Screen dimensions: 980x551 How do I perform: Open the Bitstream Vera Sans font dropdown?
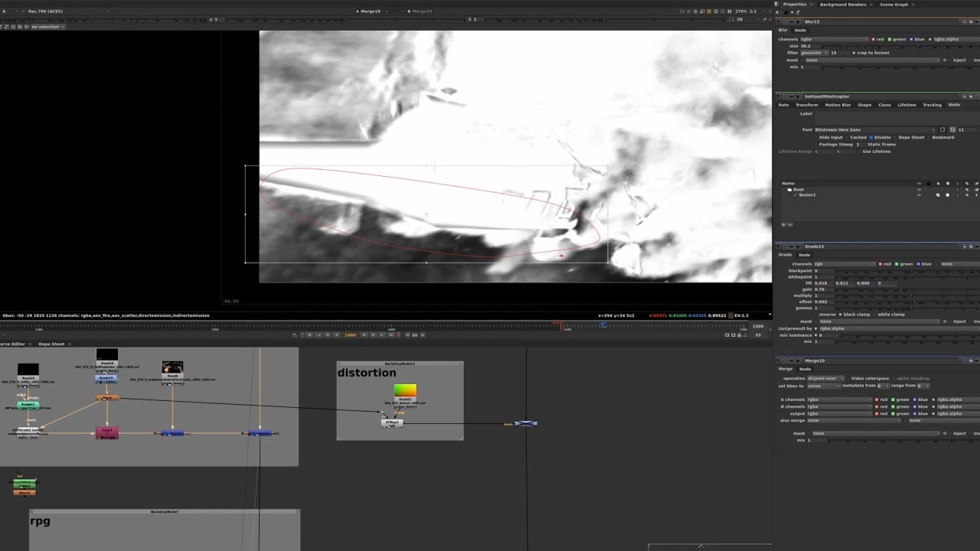[x=874, y=130]
